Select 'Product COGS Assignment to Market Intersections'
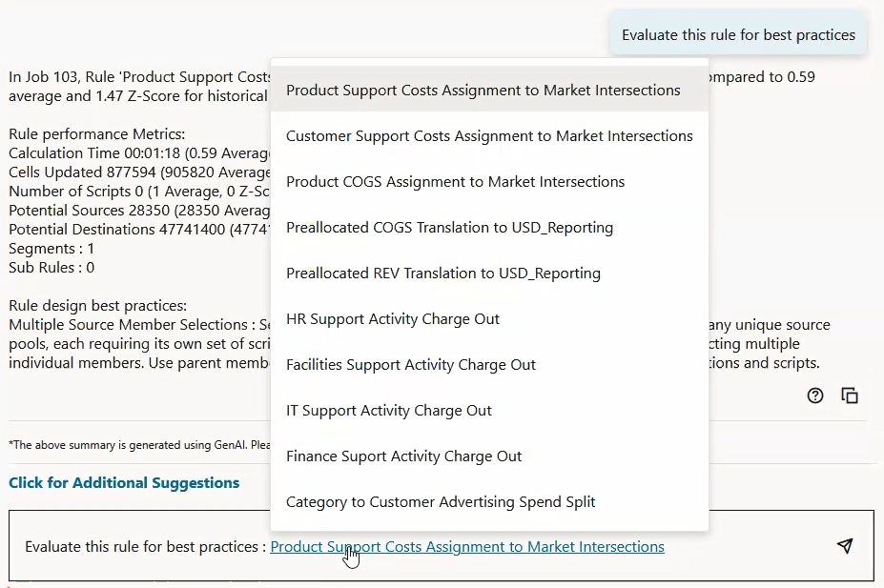 [457, 181]
